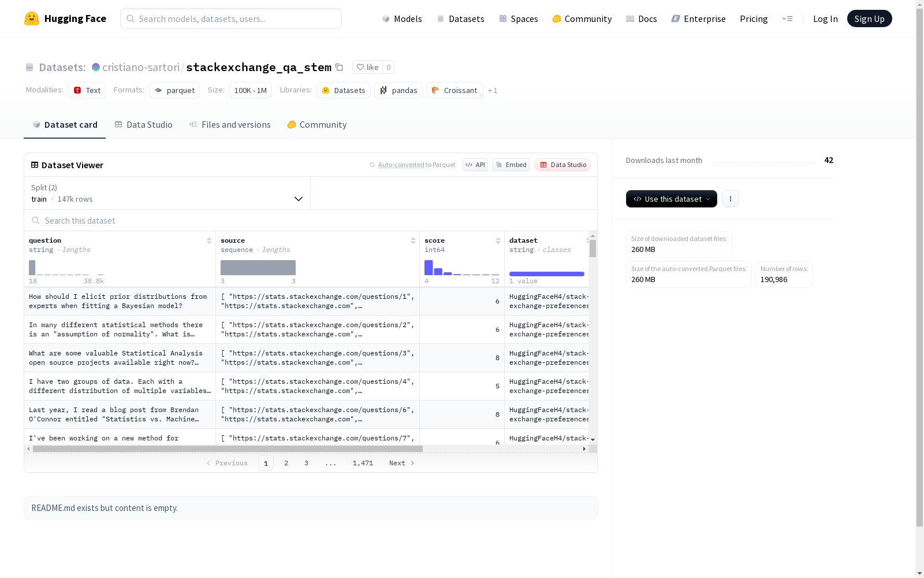Sort the question column

[209, 240]
